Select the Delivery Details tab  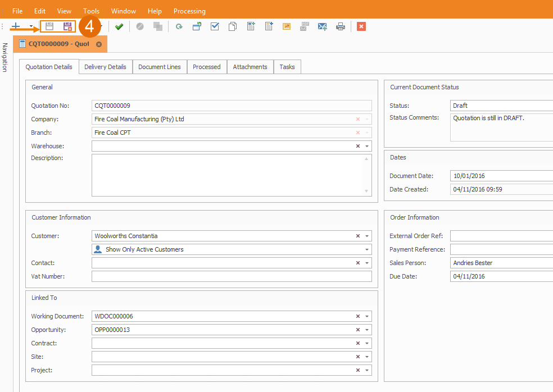click(x=105, y=66)
